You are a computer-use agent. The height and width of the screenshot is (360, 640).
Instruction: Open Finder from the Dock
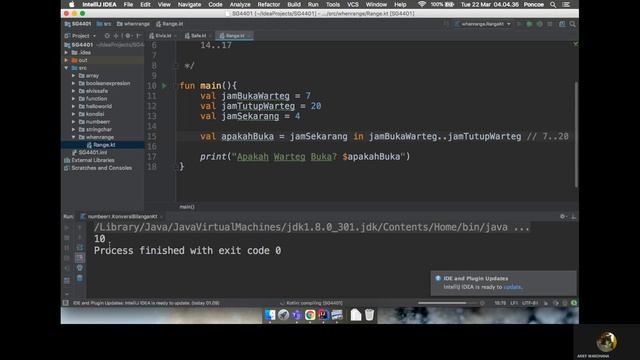pyautogui.click(x=270, y=315)
